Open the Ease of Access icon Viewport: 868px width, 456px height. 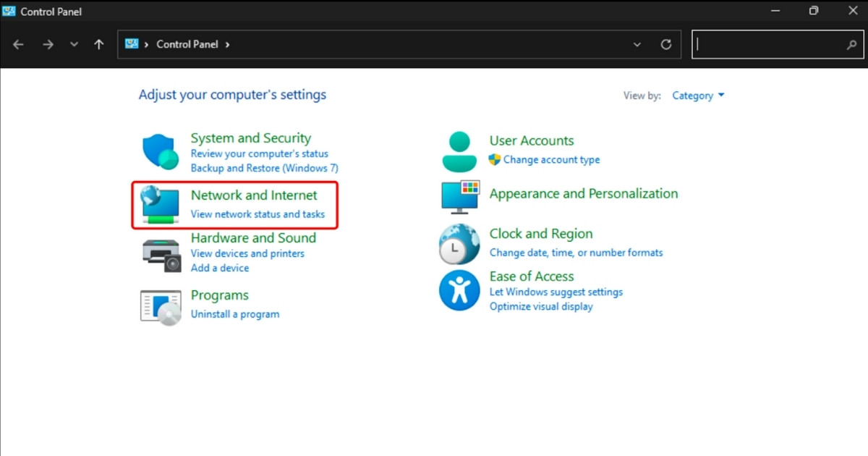[x=459, y=290]
